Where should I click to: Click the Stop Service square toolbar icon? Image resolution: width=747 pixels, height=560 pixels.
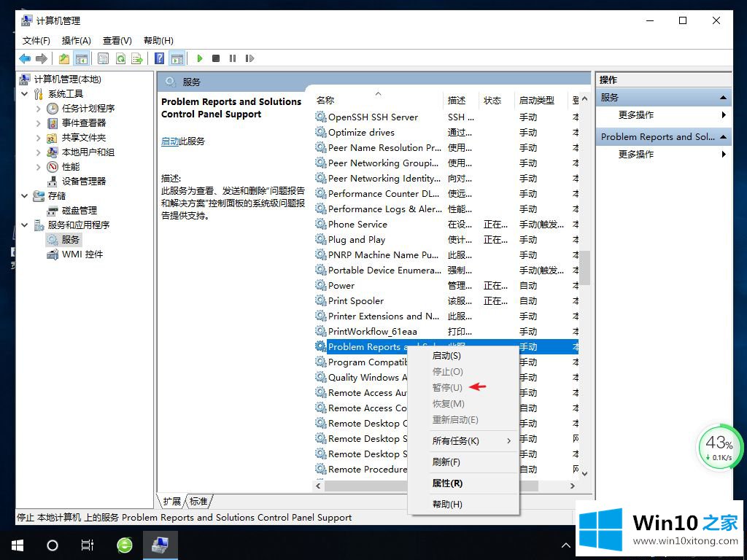coord(216,58)
